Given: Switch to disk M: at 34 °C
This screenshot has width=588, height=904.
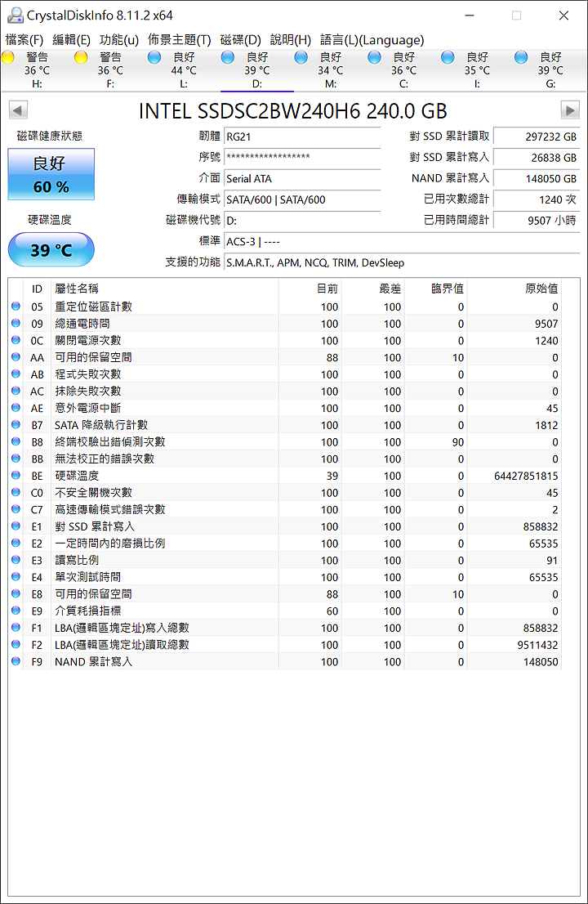Looking at the screenshot, I should coord(331,70).
